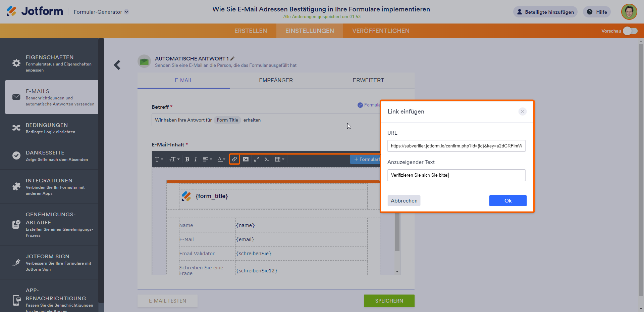Open the source code editor icon
Screen dimensions: 644x312
pyautogui.click(x=267, y=159)
